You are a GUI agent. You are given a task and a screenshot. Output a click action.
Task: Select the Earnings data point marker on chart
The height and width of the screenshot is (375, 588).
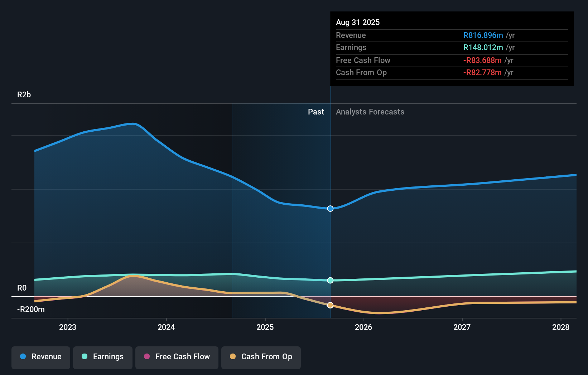330,280
